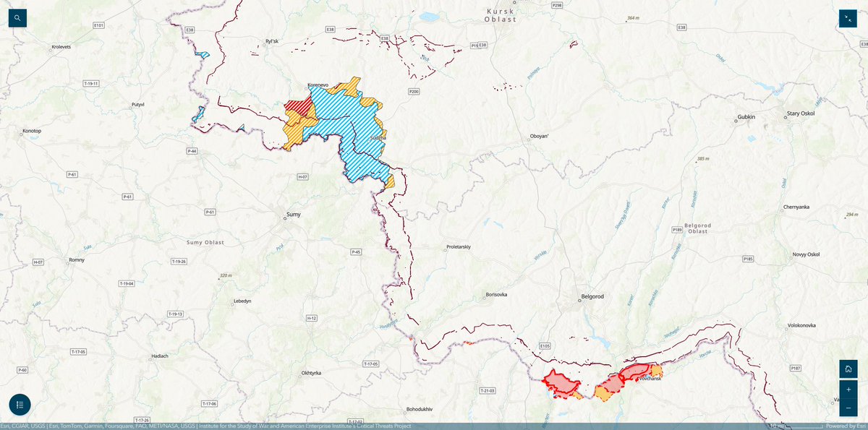Screen dimensions: 868x430
Task: Select the Bohodukhiv town label
Action: pos(420,409)
